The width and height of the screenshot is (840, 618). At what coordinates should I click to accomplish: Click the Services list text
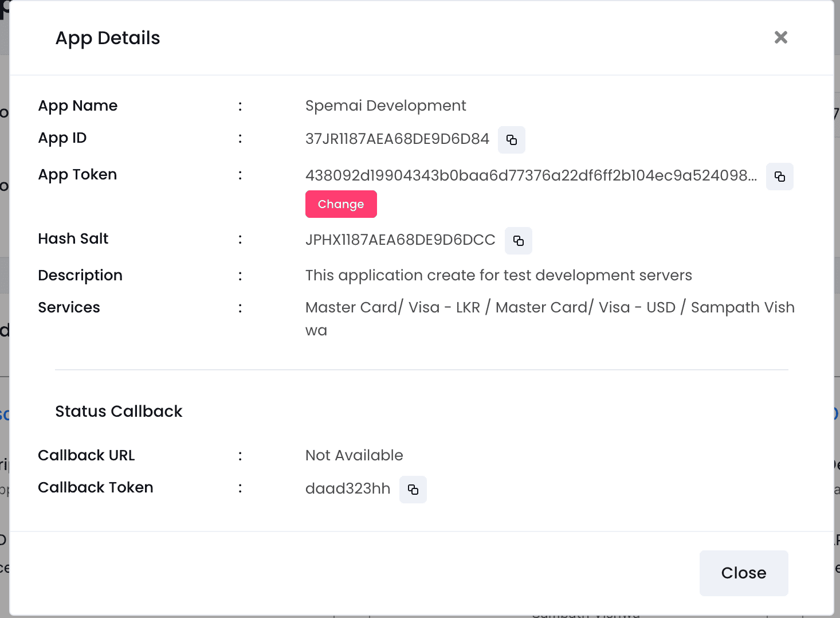point(549,308)
